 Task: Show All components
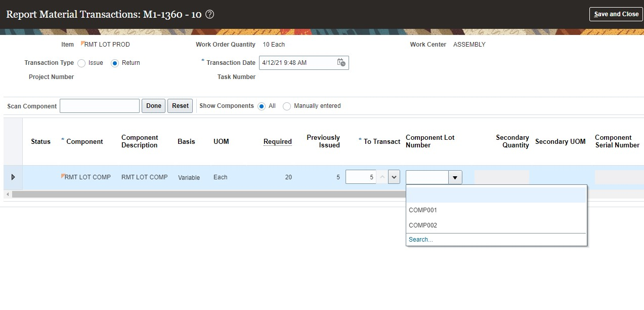click(262, 106)
